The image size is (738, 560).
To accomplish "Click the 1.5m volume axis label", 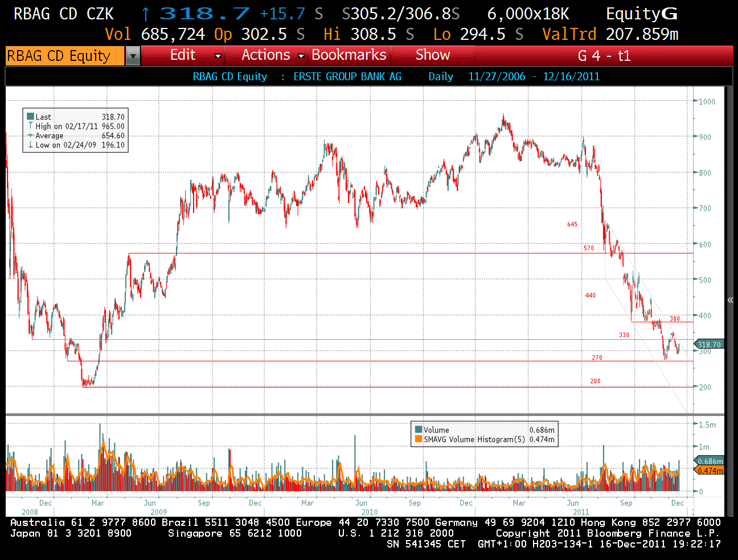I will point(707,425).
